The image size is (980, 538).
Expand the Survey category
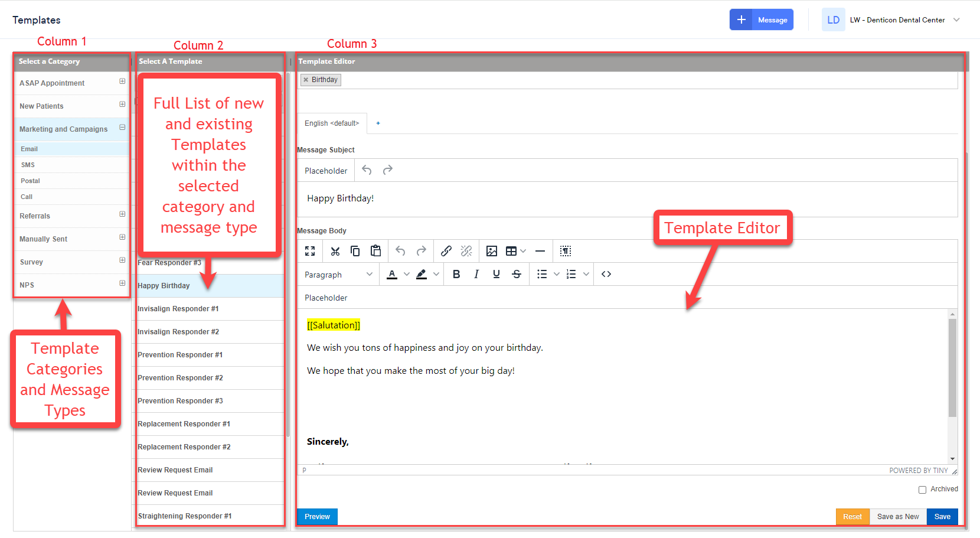[x=122, y=260]
